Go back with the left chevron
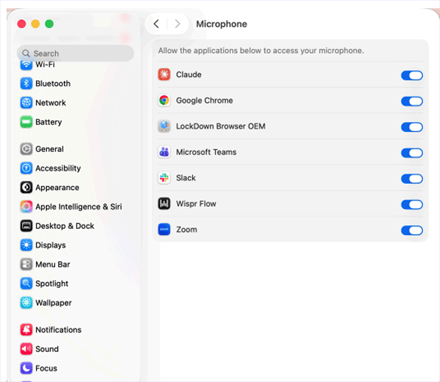The width and height of the screenshot is (440, 382). point(156,24)
